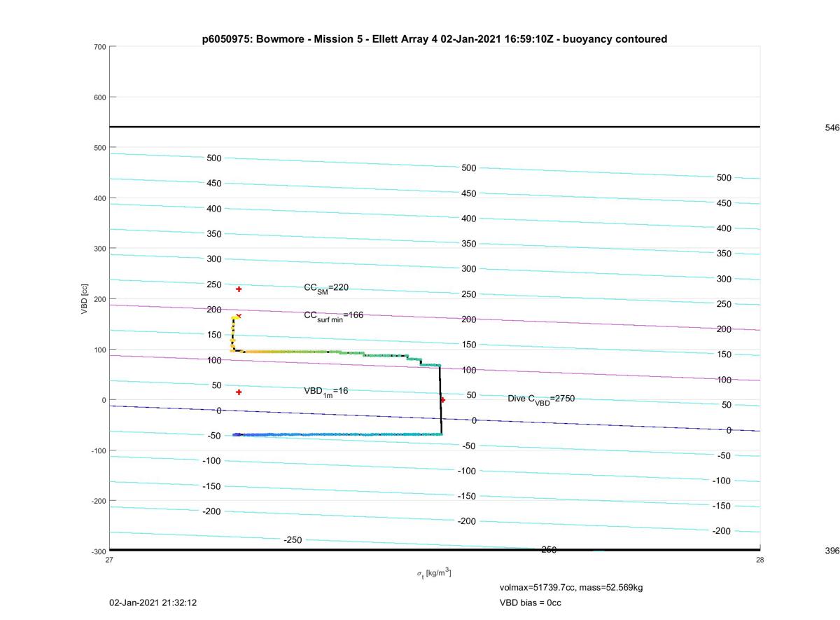Select the CC_SM=220 annotation text
This screenshot has width=840, height=620.
(x=326, y=288)
